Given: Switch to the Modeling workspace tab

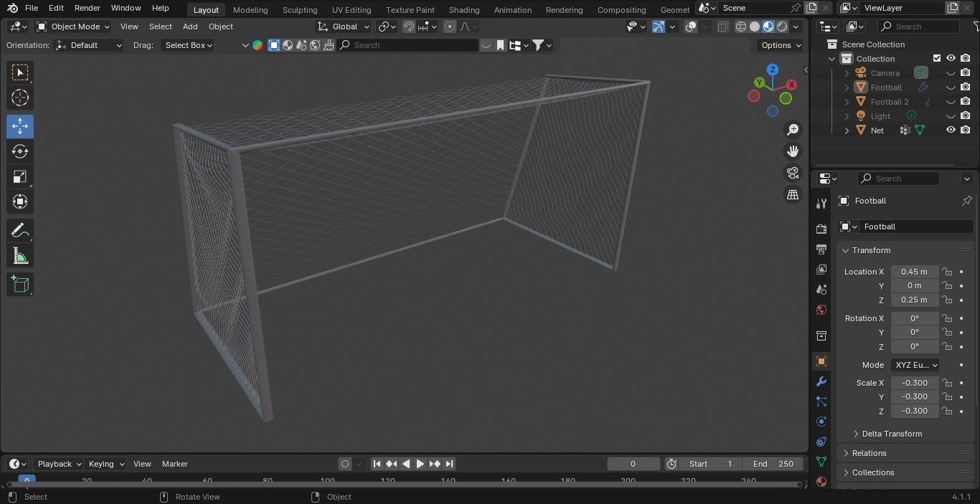Looking at the screenshot, I should (x=250, y=9).
